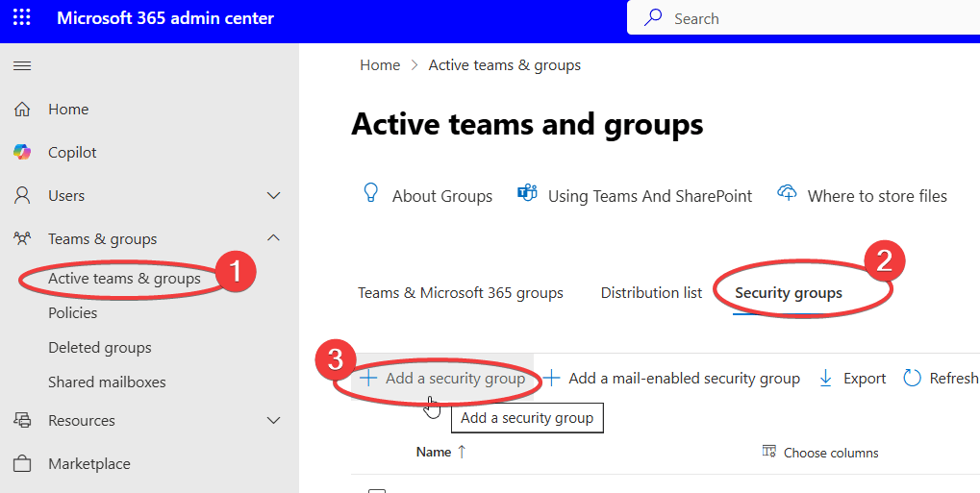
Task: Expand the Resources section chevron
Action: (274, 421)
